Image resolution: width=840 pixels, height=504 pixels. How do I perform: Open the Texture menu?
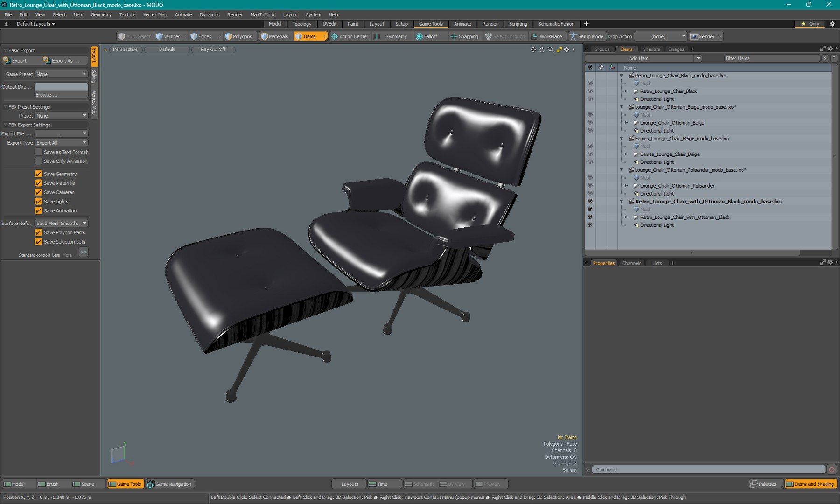pos(127,14)
